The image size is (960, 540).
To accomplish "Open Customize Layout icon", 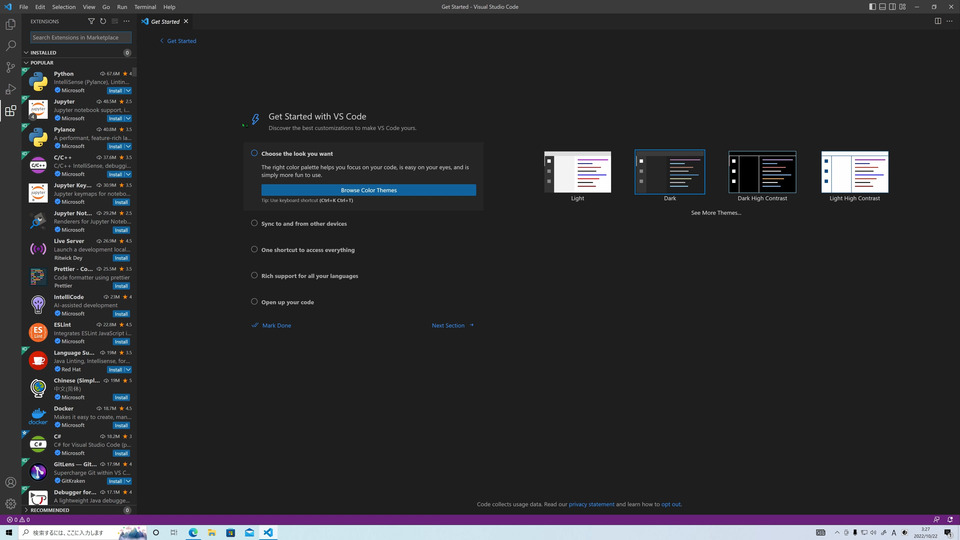I will 902,7.
